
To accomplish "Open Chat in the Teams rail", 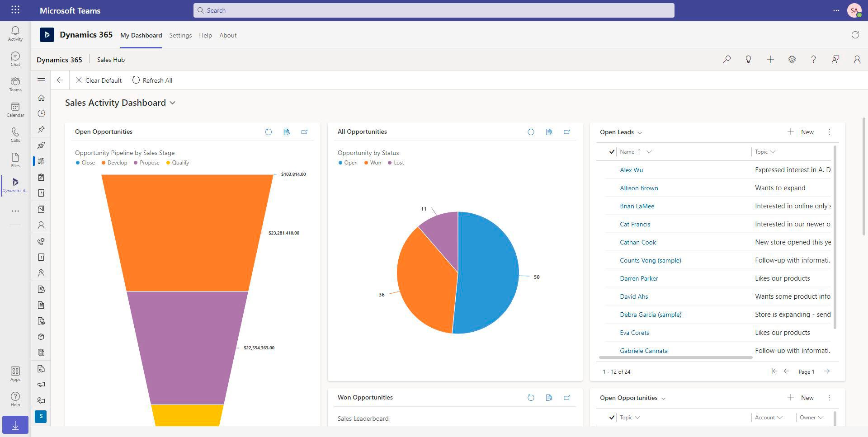I will pos(15,59).
